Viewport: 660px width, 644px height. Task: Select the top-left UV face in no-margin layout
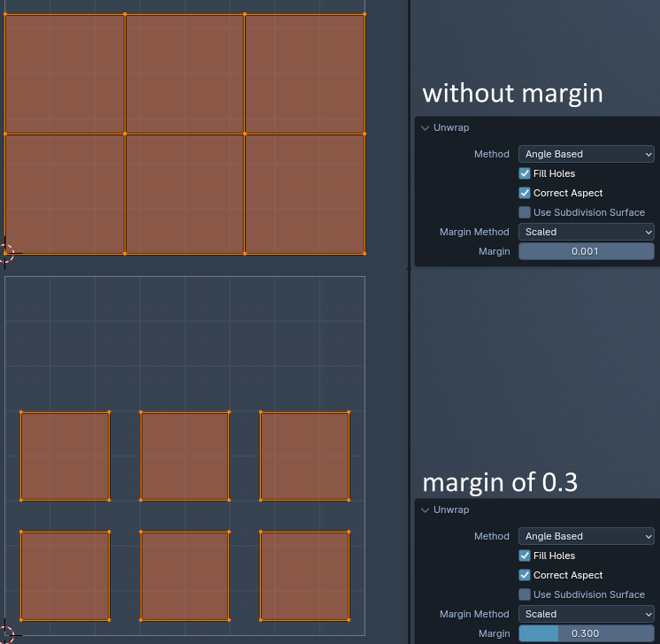(65, 73)
